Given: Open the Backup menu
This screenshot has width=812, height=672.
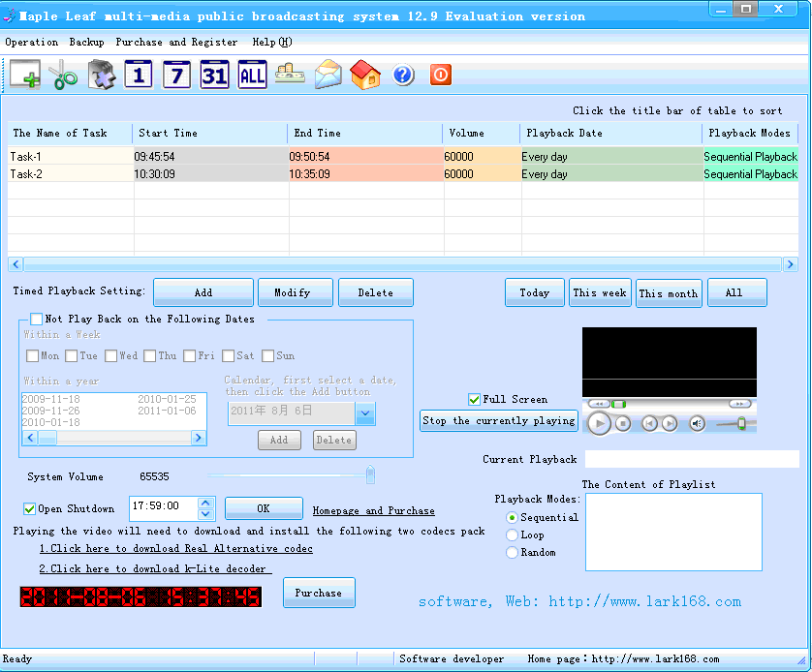Looking at the screenshot, I should pos(86,42).
